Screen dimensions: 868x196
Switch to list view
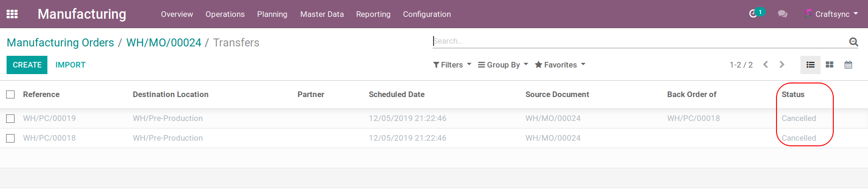tap(810, 65)
